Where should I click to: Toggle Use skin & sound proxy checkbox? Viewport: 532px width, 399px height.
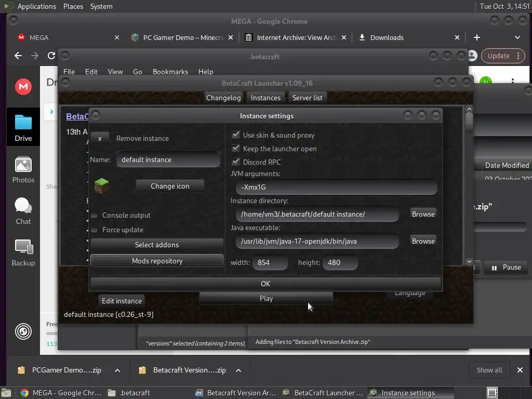point(235,135)
